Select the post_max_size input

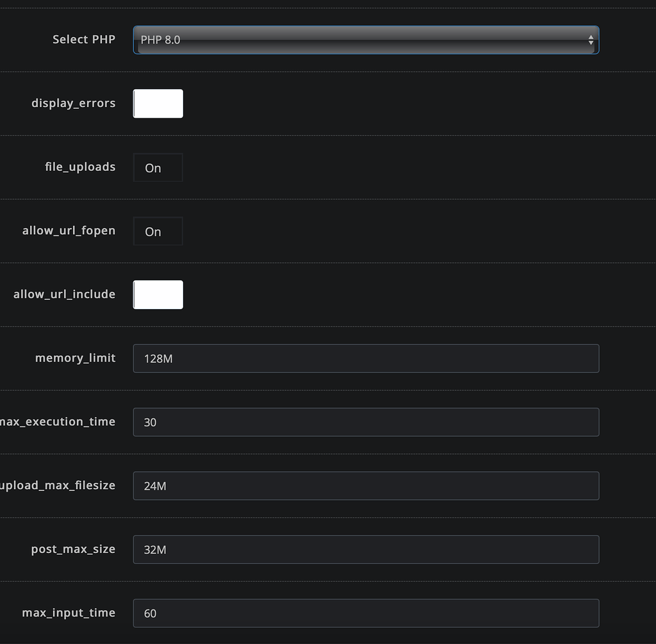[x=365, y=549]
